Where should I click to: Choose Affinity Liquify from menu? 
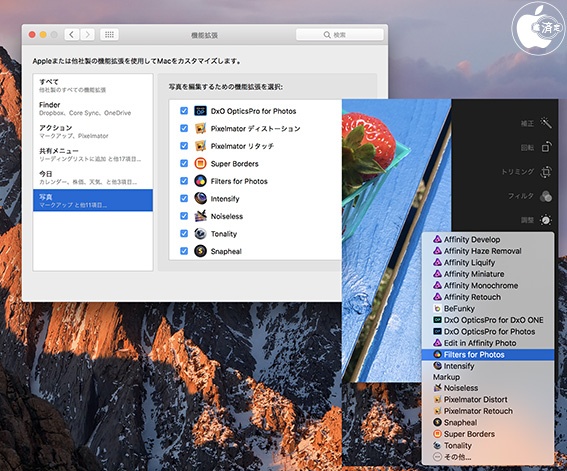pos(488,262)
